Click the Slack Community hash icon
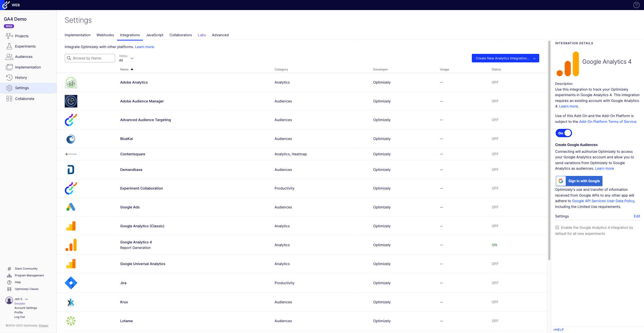Viewport: 644px width, 333px height. pos(9,269)
